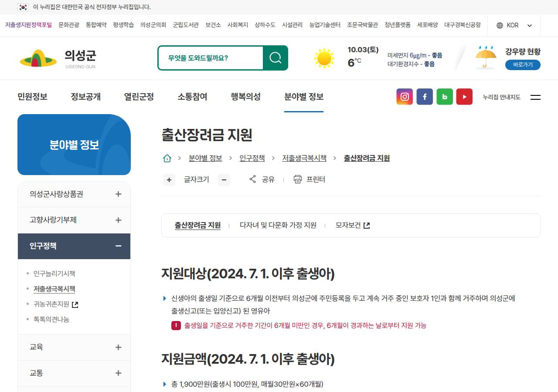The image size is (558, 392).
Task: Open the Instagram icon link
Action: coord(405,97)
